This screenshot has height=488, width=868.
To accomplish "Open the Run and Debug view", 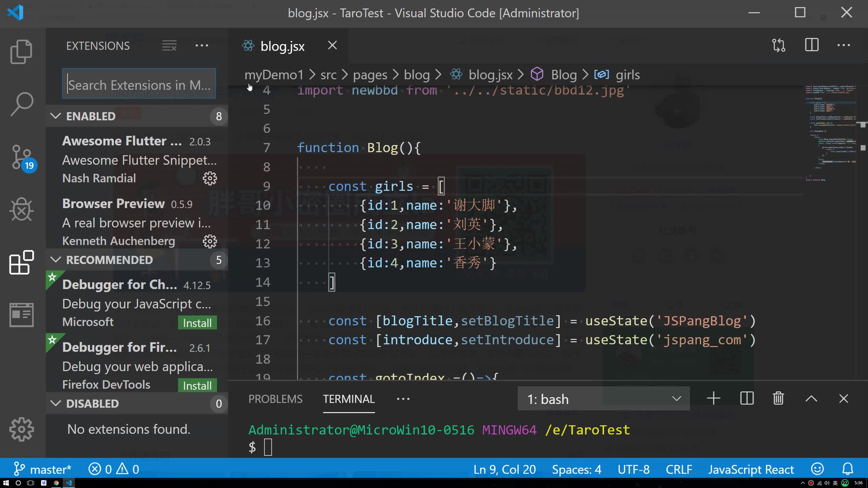I will click(21, 210).
